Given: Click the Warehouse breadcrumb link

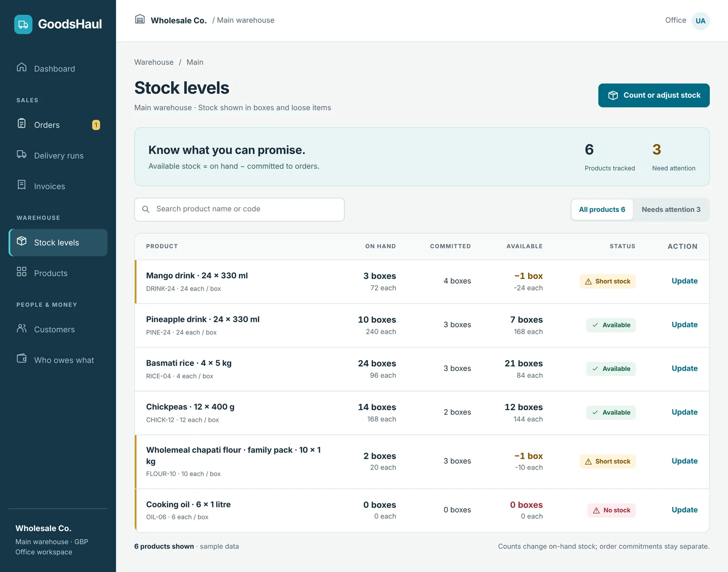Looking at the screenshot, I should (154, 62).
